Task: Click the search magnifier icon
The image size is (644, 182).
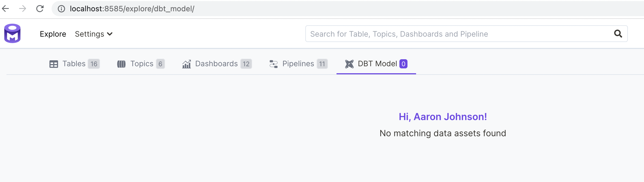Action: click(618, 34)
